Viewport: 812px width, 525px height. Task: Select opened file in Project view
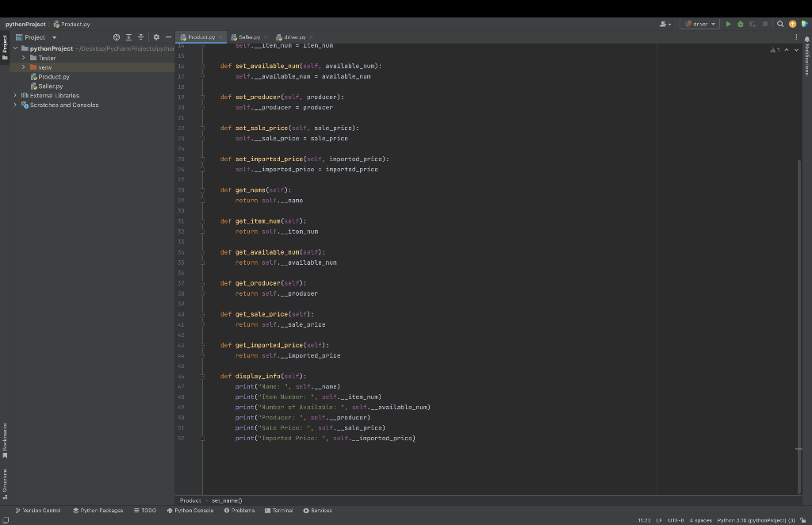tap(117, 36)
